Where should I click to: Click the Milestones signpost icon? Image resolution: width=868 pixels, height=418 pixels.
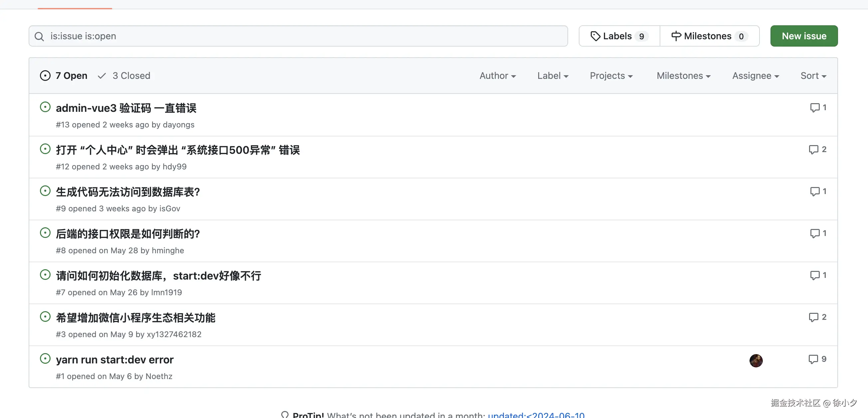point(676,36)
